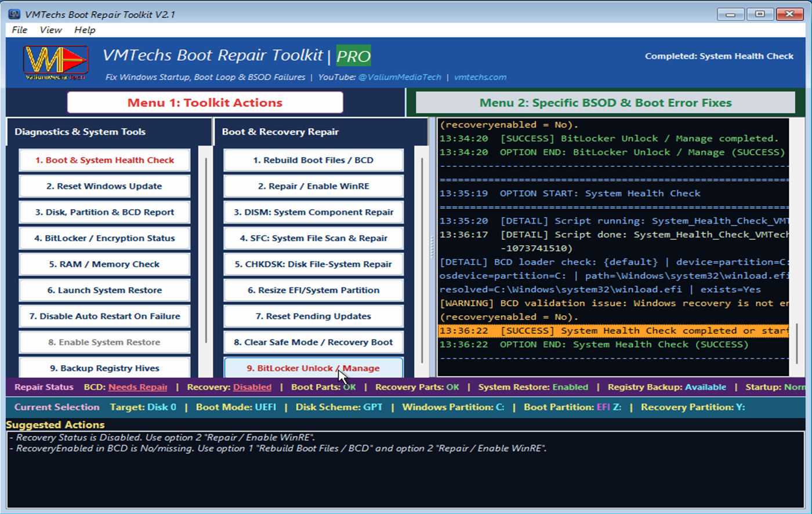Start 5. RAM / Memory Check

(104, 264)
